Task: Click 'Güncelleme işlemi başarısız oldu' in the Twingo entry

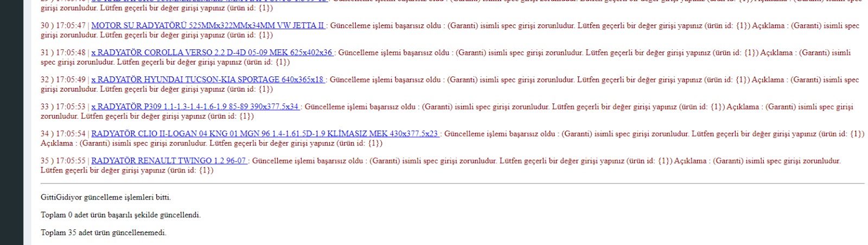Action: [308, 161]
